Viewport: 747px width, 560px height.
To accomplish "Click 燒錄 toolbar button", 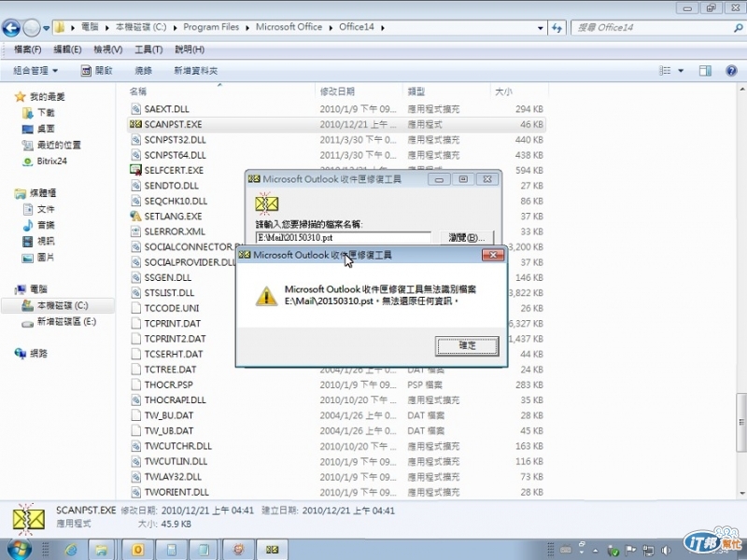I will click(x=144, y=71).
